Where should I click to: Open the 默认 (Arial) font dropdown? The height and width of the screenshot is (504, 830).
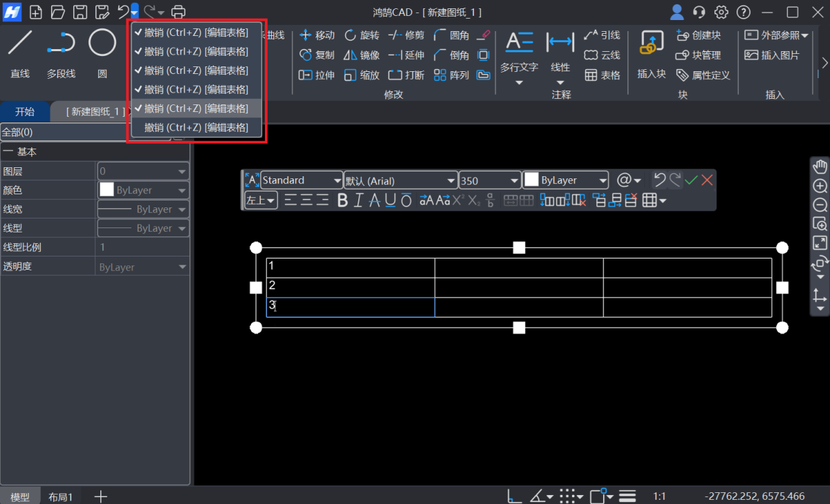coord(400,180)
